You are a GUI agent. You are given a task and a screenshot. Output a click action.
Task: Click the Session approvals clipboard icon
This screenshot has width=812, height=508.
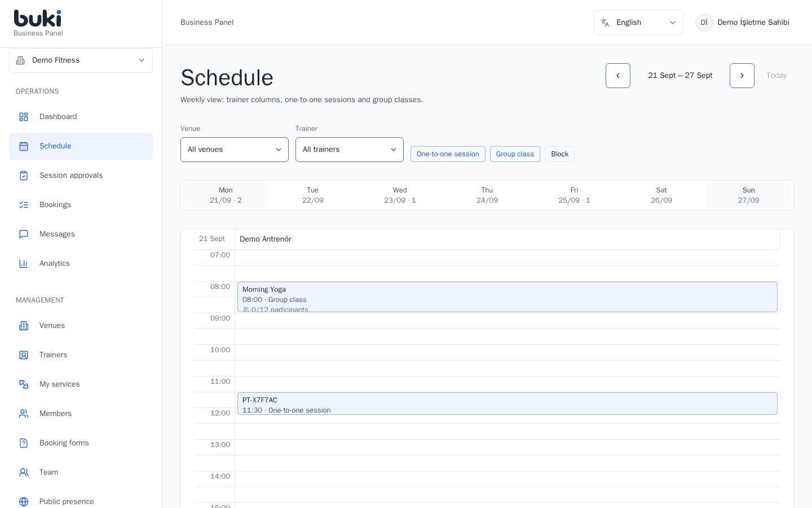pyautogui.click(x=24, y=176)
